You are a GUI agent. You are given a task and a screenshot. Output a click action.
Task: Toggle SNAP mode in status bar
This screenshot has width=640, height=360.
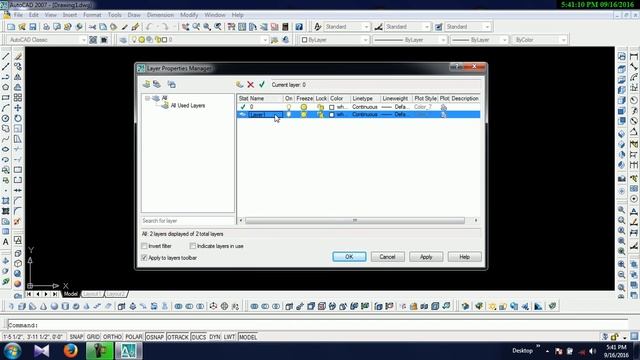click(76, 337)
